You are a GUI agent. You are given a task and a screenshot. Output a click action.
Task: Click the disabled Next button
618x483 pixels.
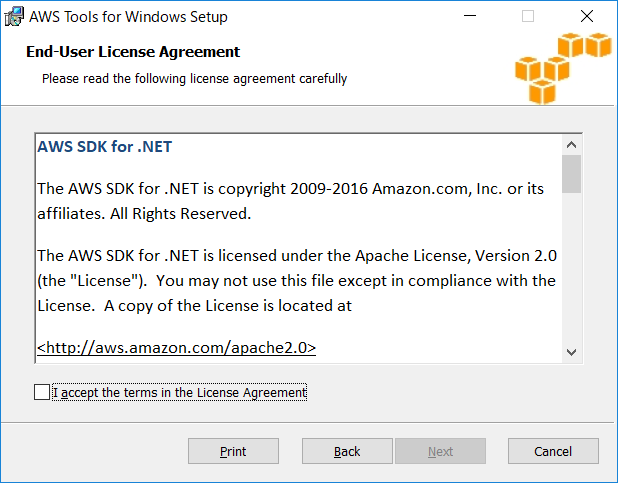click(440, 451)
